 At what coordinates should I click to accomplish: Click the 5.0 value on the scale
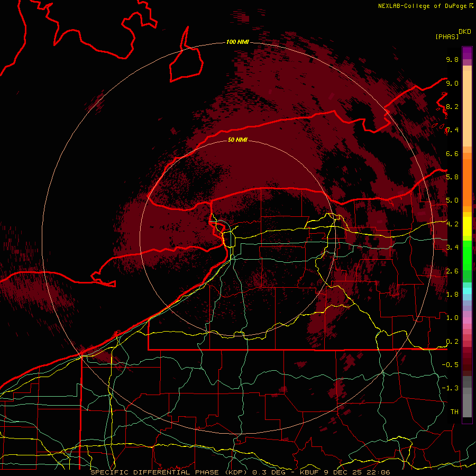pos(452,200)
